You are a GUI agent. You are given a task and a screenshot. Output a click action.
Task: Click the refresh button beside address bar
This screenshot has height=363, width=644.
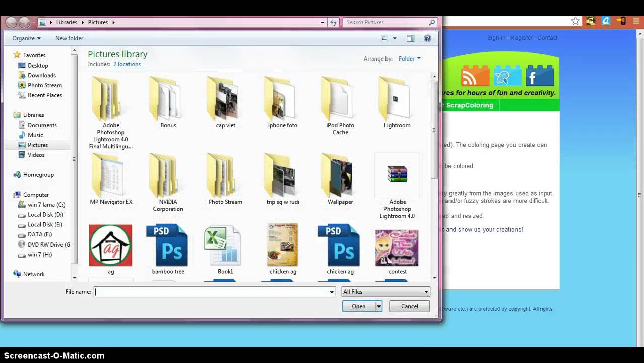[x=333, y=22]
